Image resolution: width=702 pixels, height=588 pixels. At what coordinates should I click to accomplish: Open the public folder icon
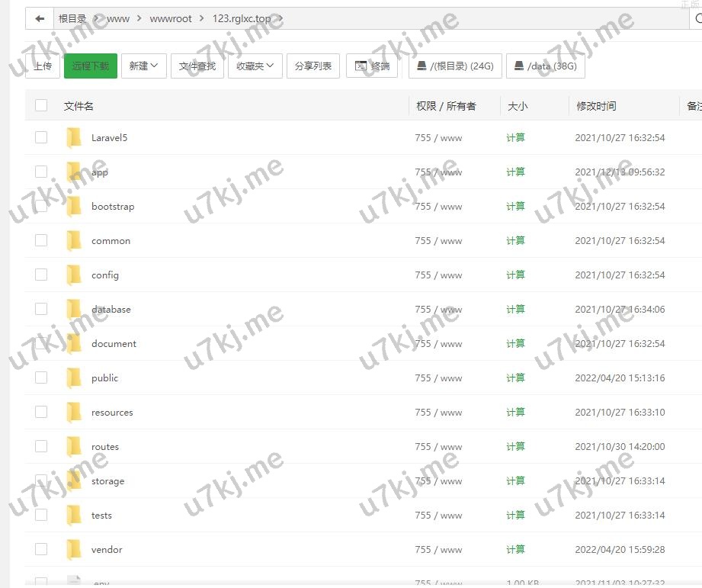point(74,378)
